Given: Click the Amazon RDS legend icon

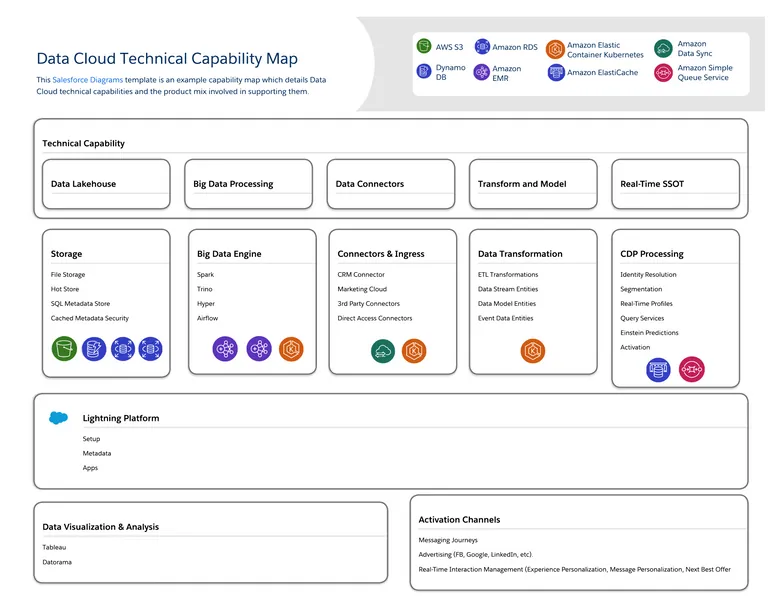Looking at the screenshot, I should pos(482,47).
